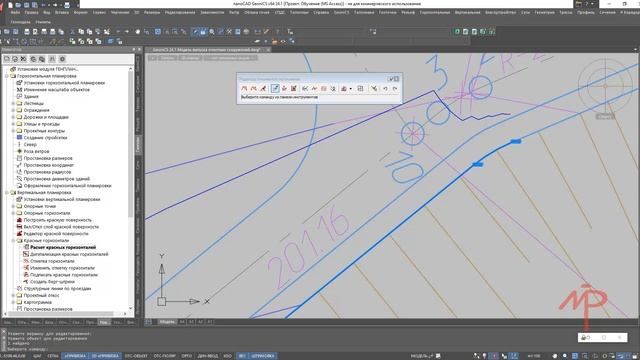This screenshot has width=640, height=360.
Task: Toggle 'ОТС-ПОЛЯР' polar tracking in status bar
Action: [x=164, y=356]
